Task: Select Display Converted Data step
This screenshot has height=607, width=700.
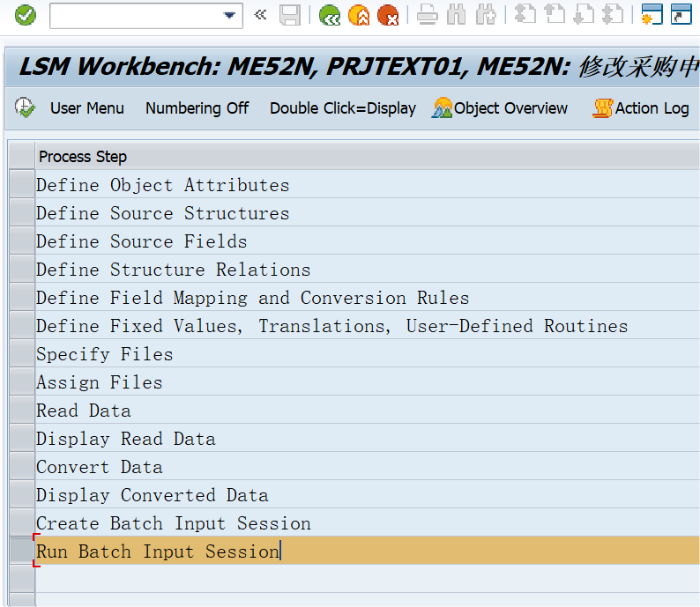Action: [x=367, y=495]
